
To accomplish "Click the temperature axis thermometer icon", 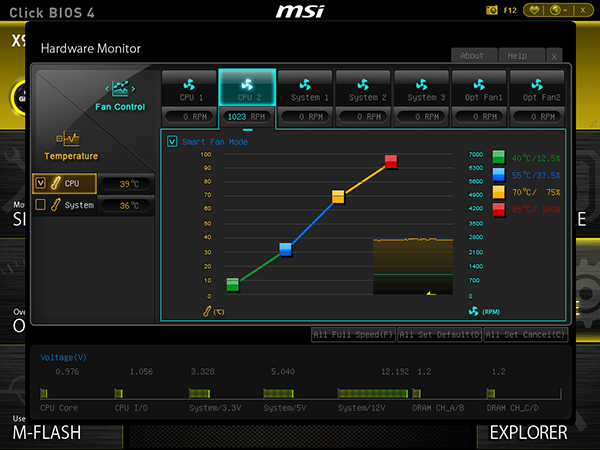I will tap(207, 311).
